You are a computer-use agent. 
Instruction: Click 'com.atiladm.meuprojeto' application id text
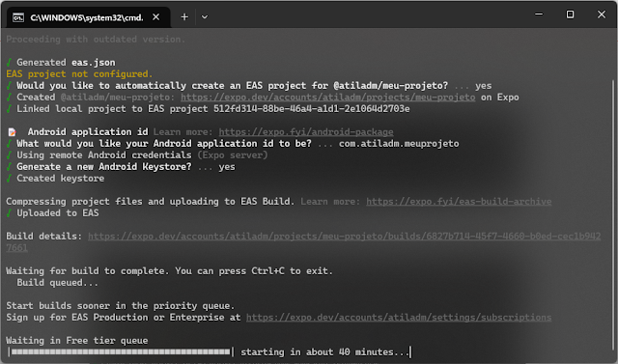[x=399, y=144]
